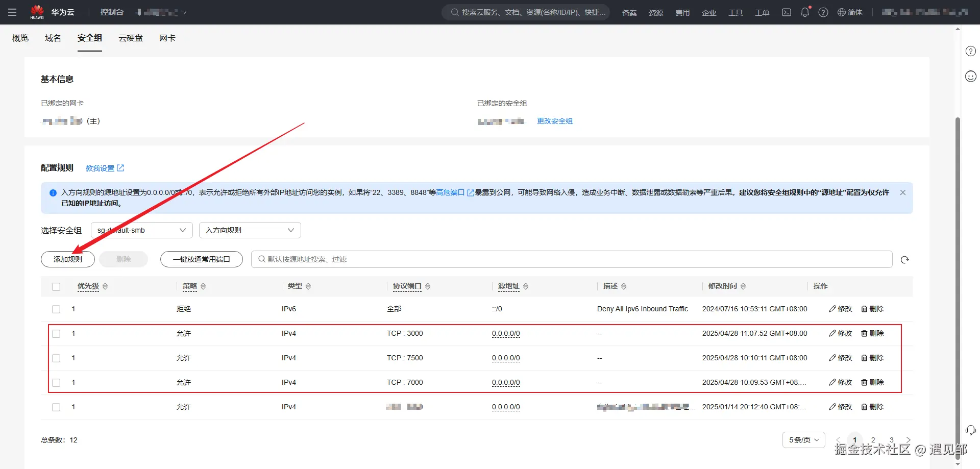Sort by type column icon

click(308, 286)
